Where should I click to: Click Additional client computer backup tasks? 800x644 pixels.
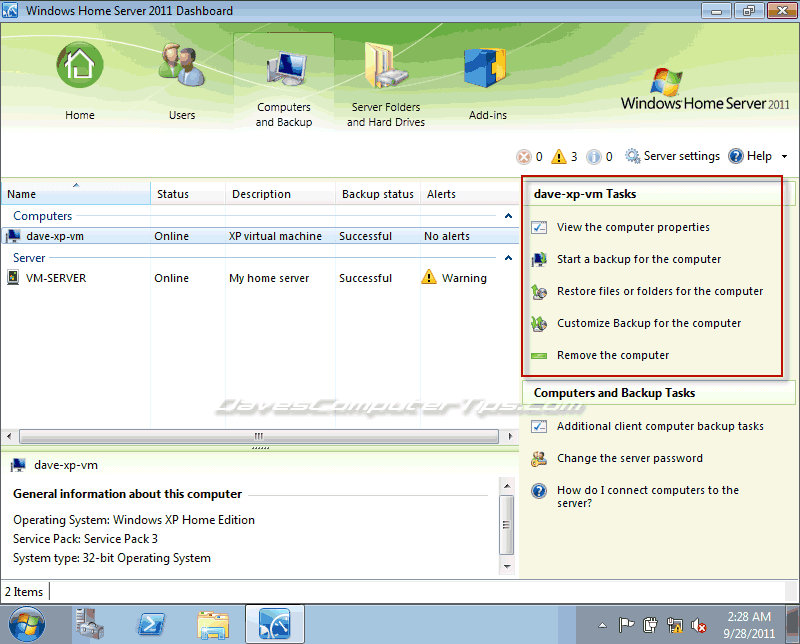point(660,426)
